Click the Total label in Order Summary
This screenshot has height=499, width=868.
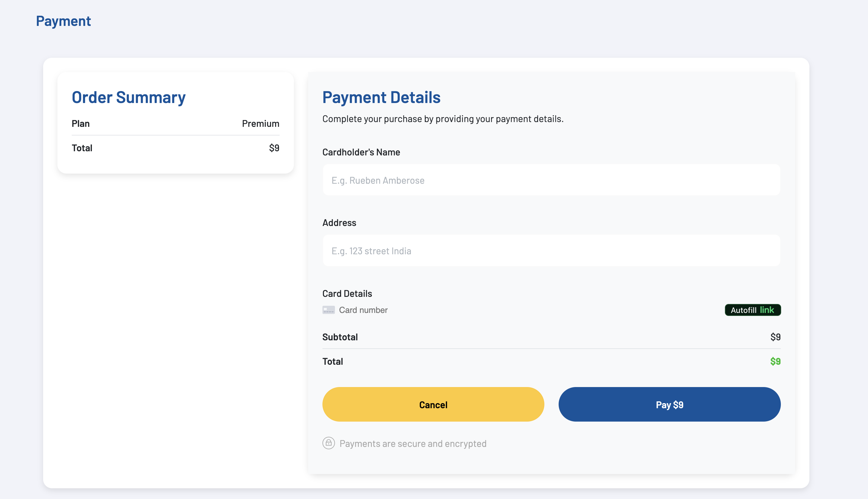82,148
